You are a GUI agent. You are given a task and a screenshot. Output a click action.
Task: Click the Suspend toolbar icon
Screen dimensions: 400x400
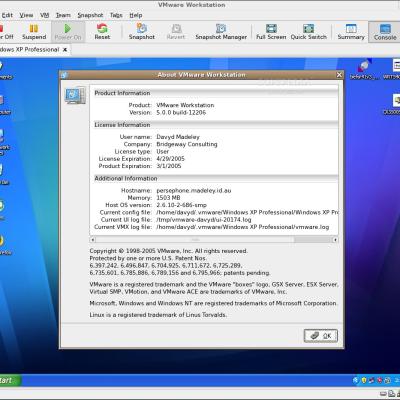point(34,32)
